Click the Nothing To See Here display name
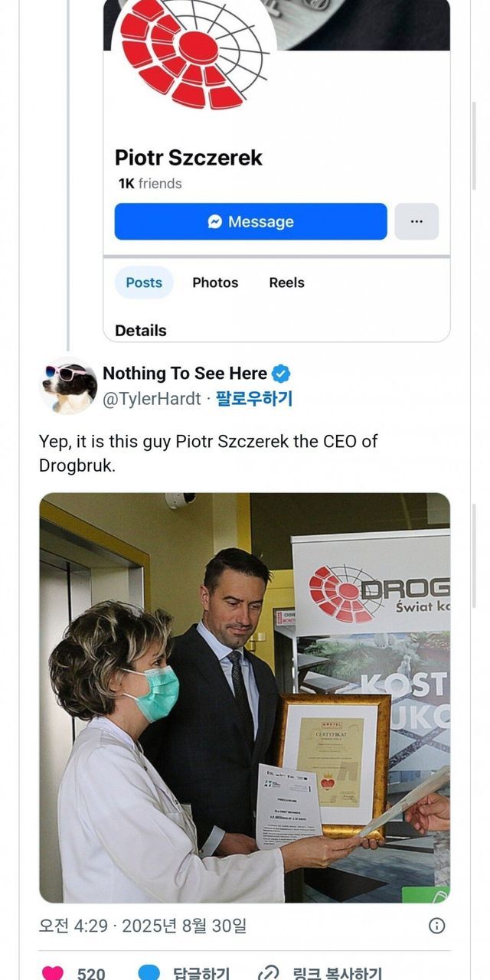The height and width of the screenshot is (980, 490). (185, 374)
